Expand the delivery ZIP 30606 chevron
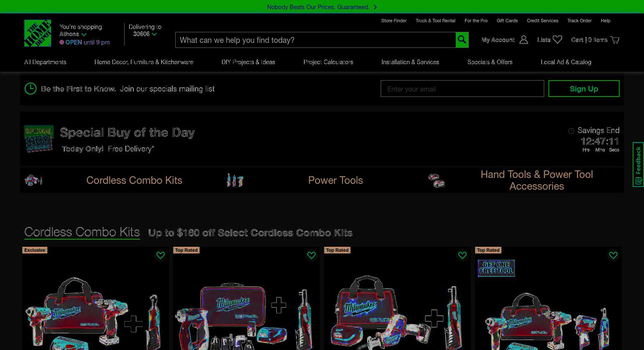644x350 pixels. click(x=154, y=34)
